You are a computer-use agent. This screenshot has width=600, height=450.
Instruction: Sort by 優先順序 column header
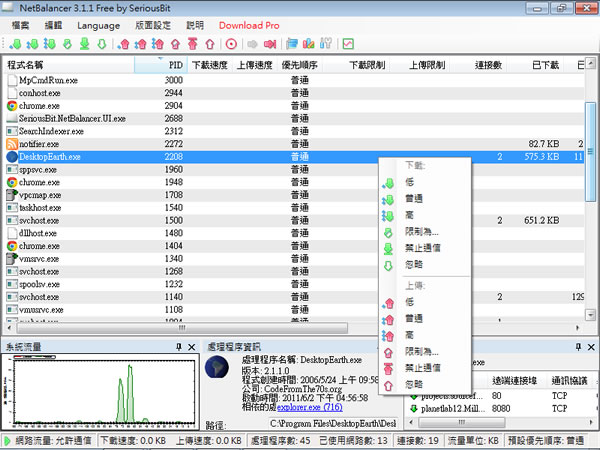coord(300,65)
